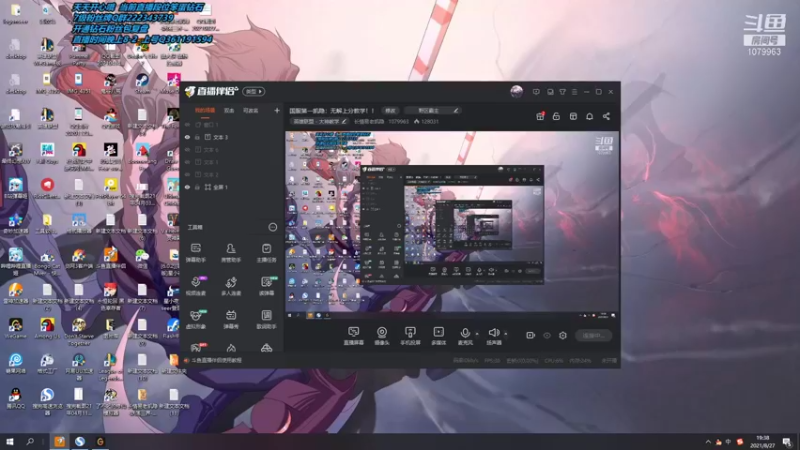Show hidden system tray icons chevron
Image resolution: width=800 pixels, height=450 pixels.
[708, 442]
